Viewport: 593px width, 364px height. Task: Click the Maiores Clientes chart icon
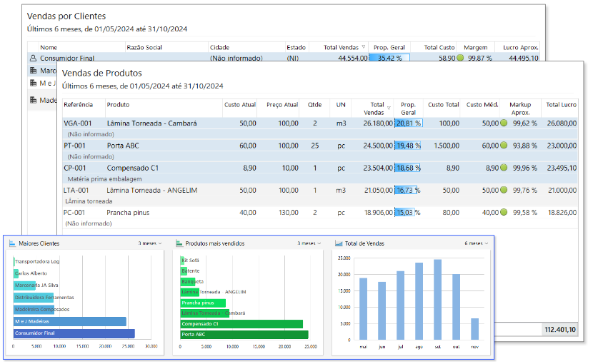coord(12,243)
